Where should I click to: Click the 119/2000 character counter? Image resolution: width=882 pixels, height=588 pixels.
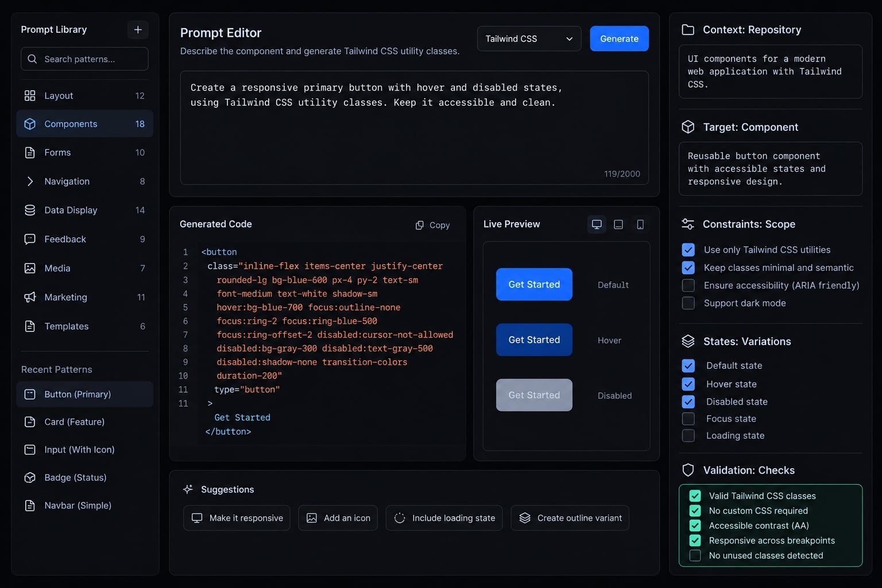click(x=622, y=174)
